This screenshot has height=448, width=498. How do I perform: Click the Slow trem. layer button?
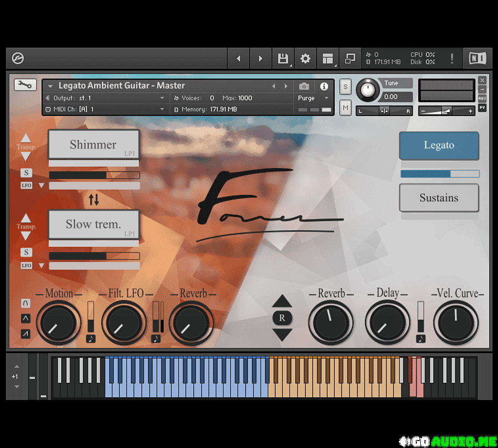pyautogui.click(x=93, y=224)
